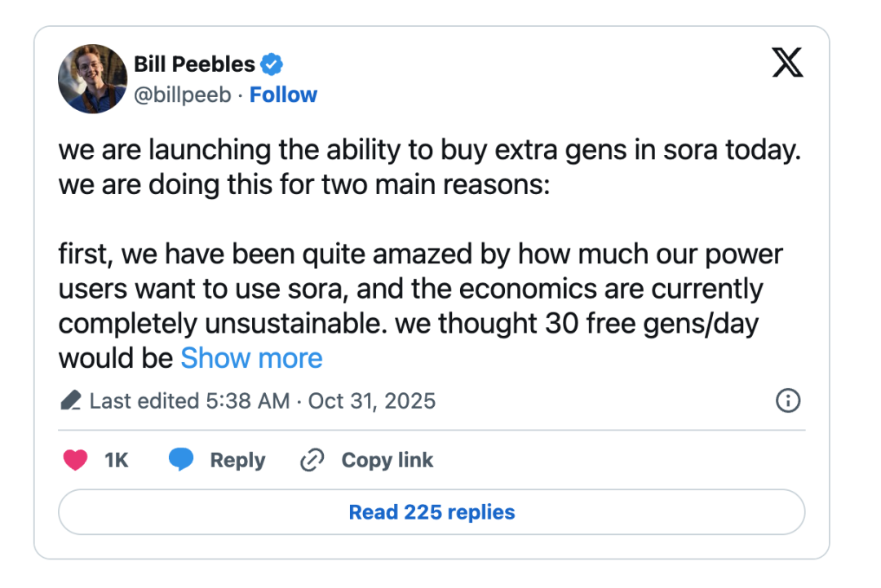Open Bill Peebles' profile photo
Viewport: 881px width, 588px height.
[92, 78]
